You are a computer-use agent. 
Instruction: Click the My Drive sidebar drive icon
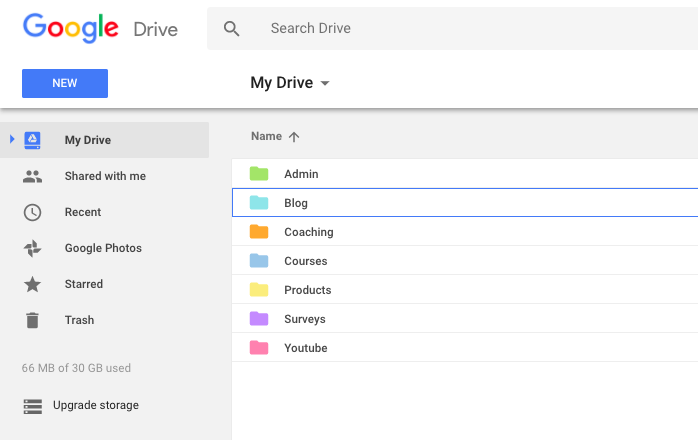(32, 140)
